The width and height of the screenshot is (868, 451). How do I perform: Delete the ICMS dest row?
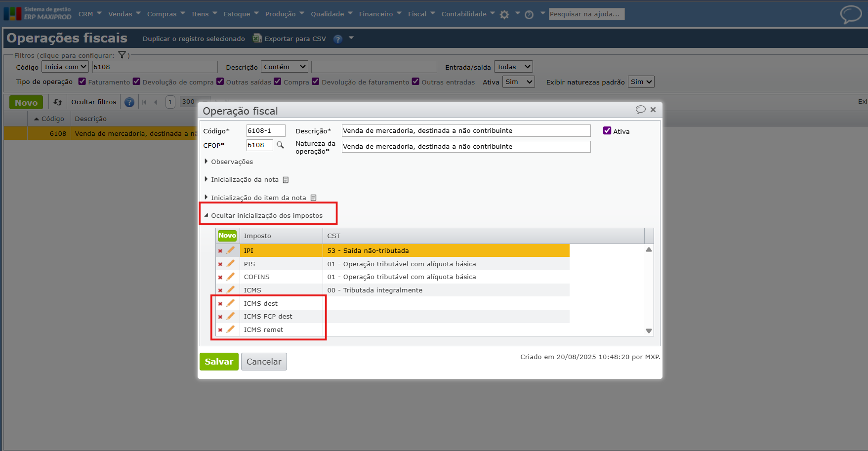220,304
